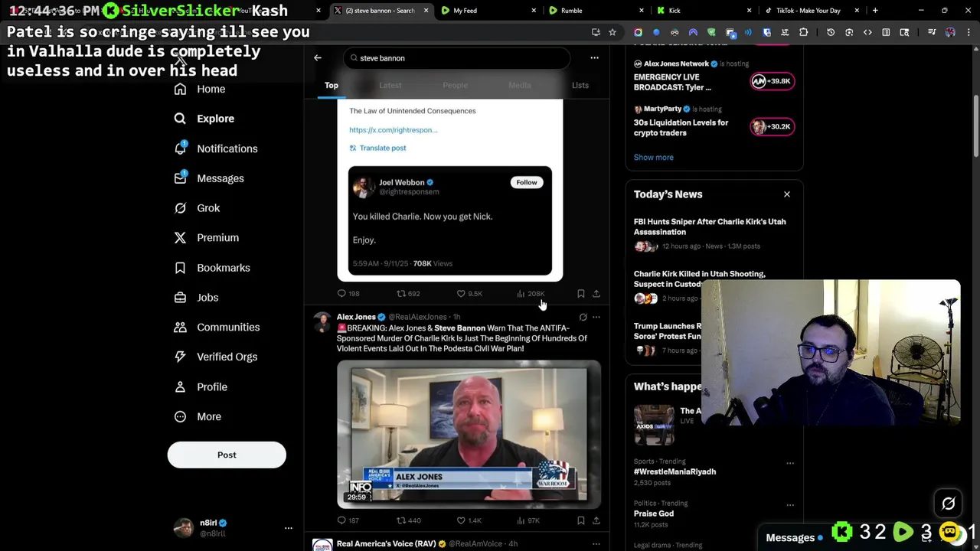Click Show more under live spaces

pyautogui.click(x=654, y=158)
